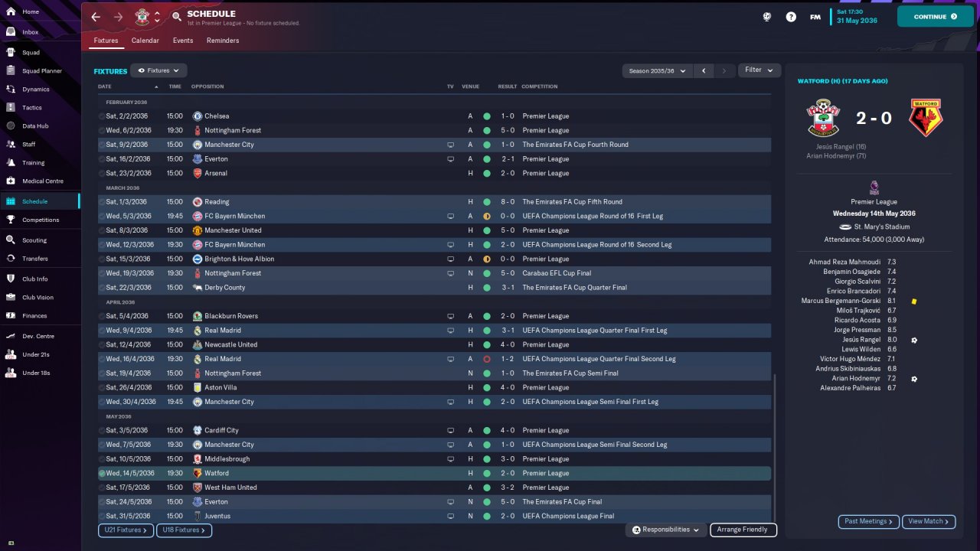This screenshot has height=551, width=980.
Task: Toggle reminder circle for Blackburn Rovers 5/4/2036 fixture
Action: [x=102, y=316]
